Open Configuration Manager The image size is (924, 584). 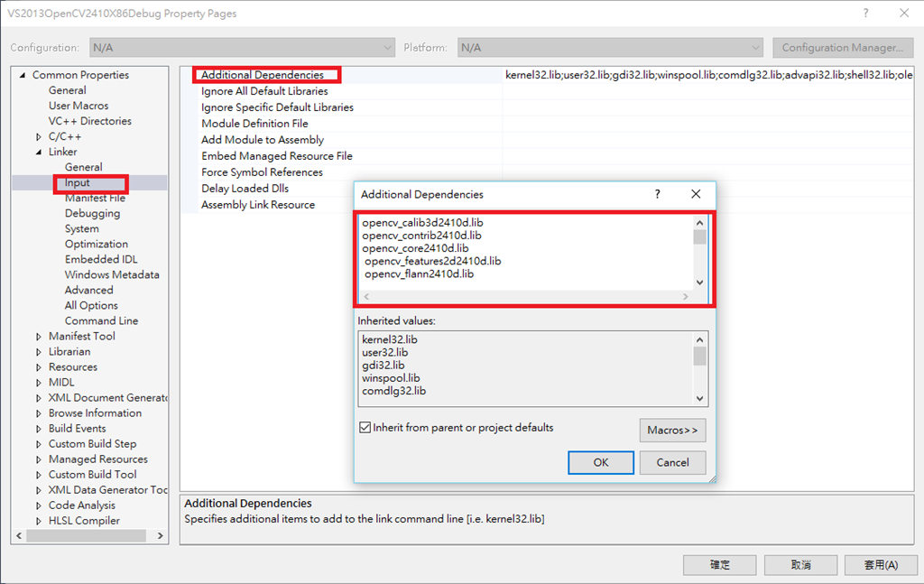[x=843, y=48]
